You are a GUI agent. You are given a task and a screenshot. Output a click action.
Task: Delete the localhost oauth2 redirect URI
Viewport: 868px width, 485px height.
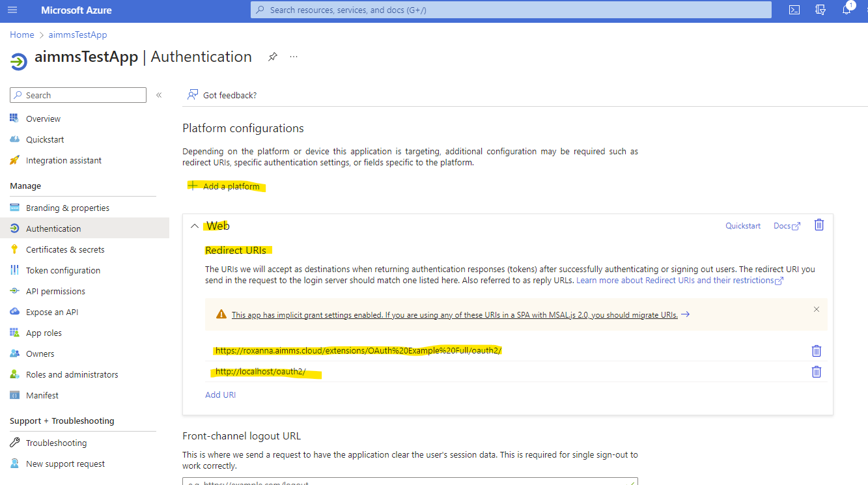(817, 372)
